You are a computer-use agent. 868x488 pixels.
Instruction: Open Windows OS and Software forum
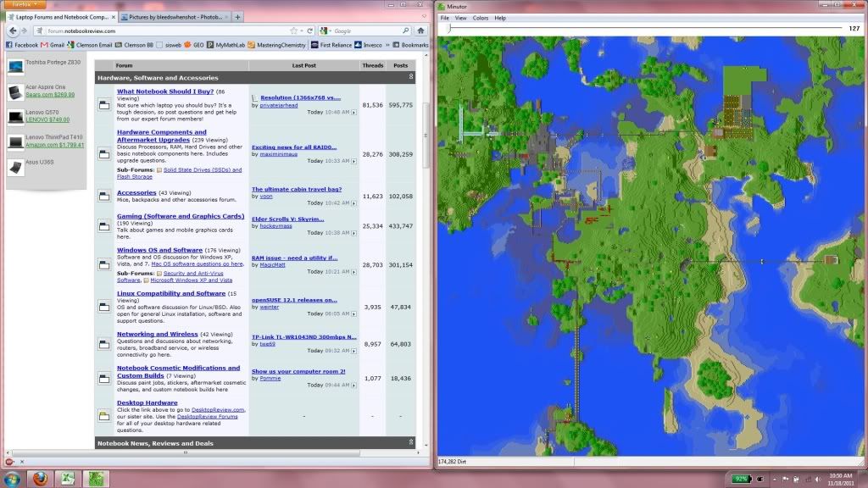[159, 250]
